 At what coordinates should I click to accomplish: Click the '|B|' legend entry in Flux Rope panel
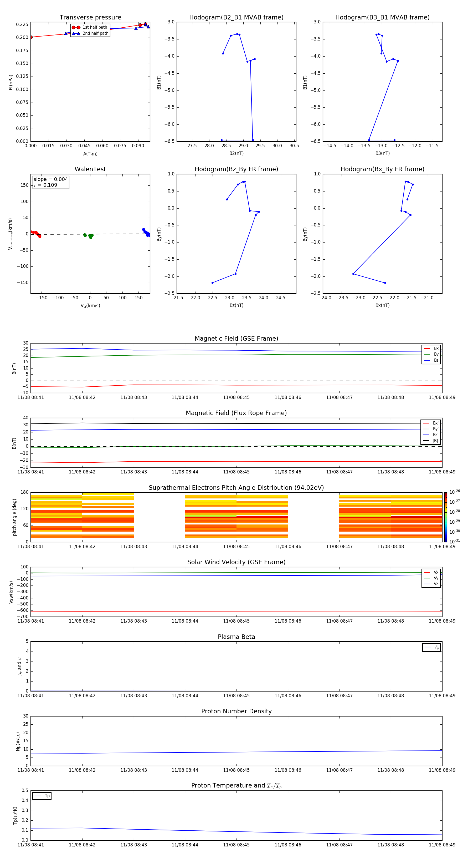click(431, 441)
